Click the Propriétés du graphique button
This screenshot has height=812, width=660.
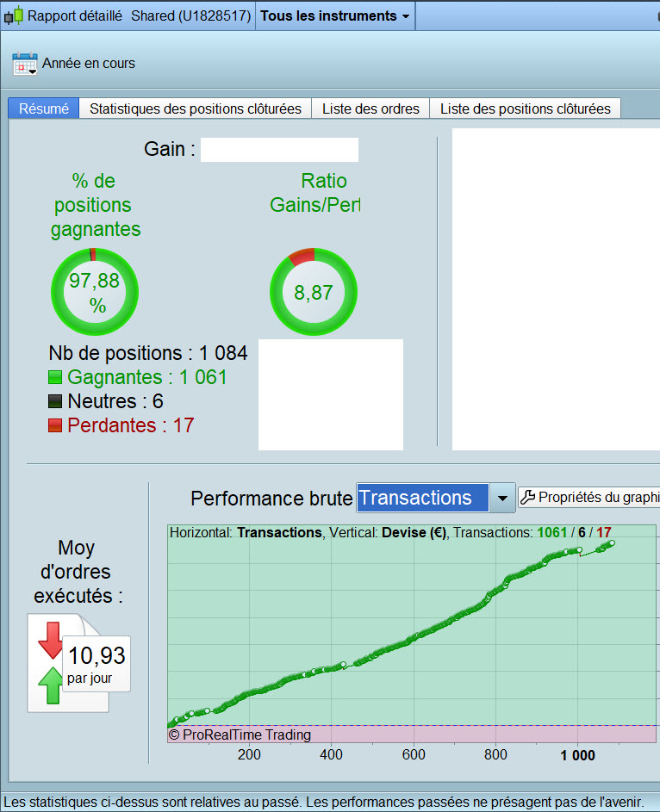(x=589, y=497)
